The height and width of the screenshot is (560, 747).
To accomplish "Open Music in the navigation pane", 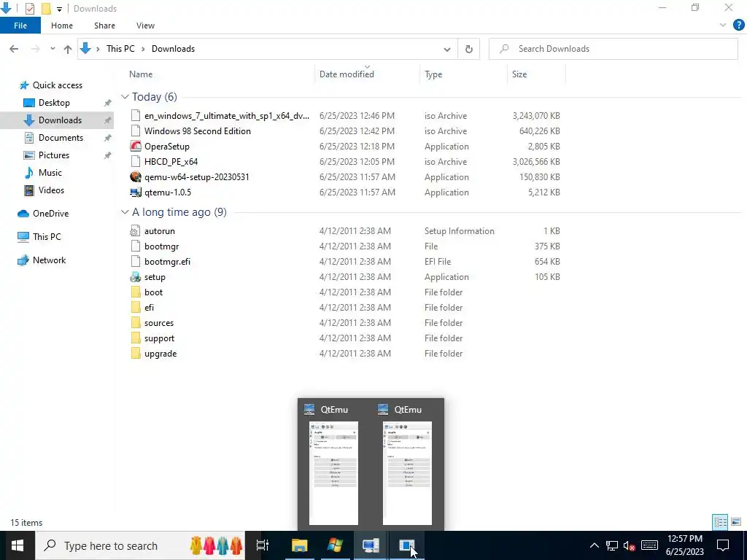I will [50, 173].
